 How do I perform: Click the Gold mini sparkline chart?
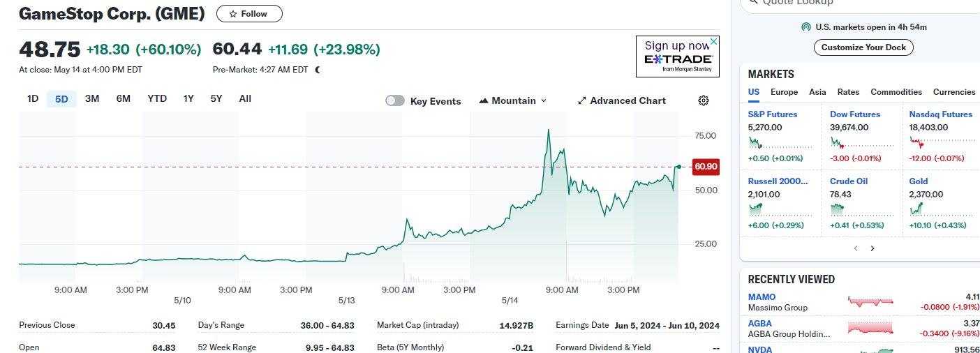pyautogui.click(x=942, y=209)
